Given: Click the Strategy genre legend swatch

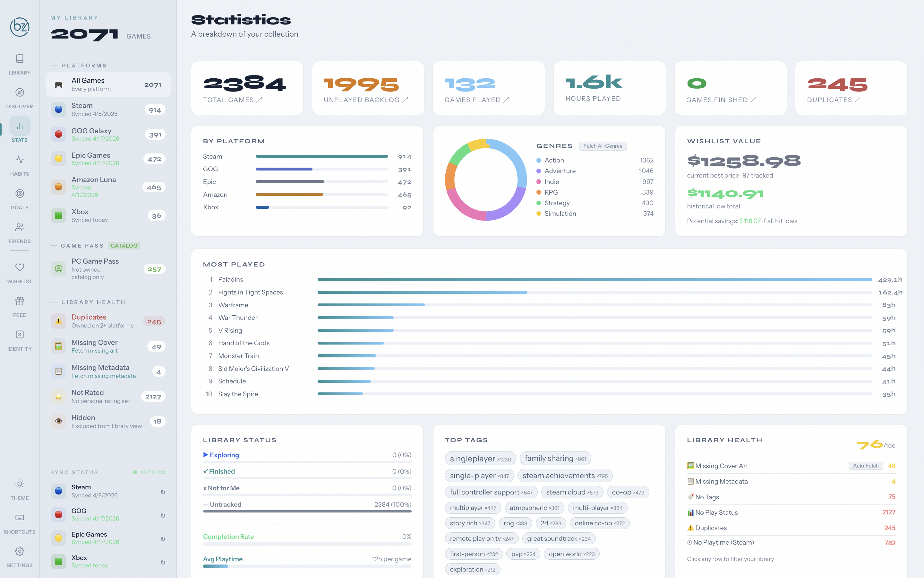Looking at the screenshot, I should (539, 203).
